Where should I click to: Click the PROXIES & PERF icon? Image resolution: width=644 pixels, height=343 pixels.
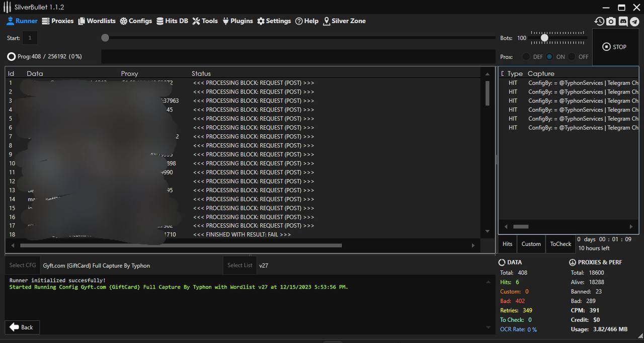[572, 263]
